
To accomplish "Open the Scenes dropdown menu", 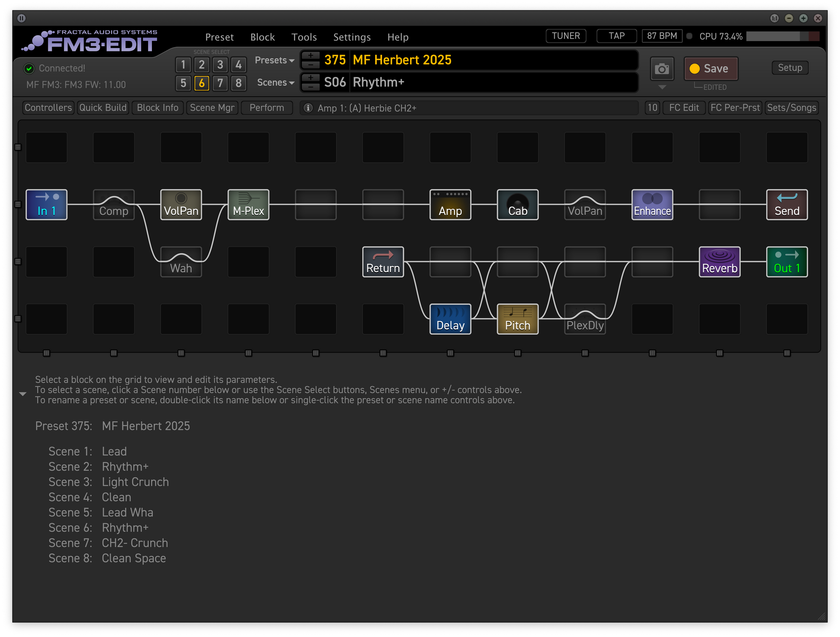I will (275, 82).
